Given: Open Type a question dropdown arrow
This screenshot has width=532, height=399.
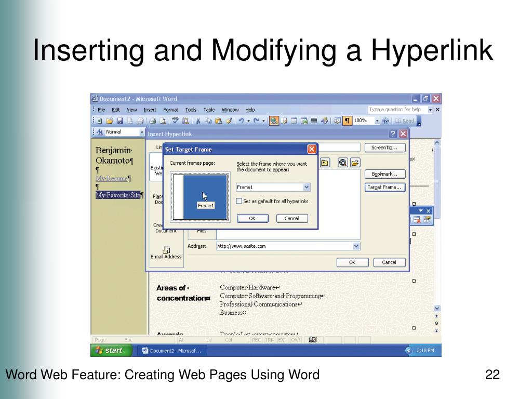Looking at the screenshot, I should coord(430,110).
